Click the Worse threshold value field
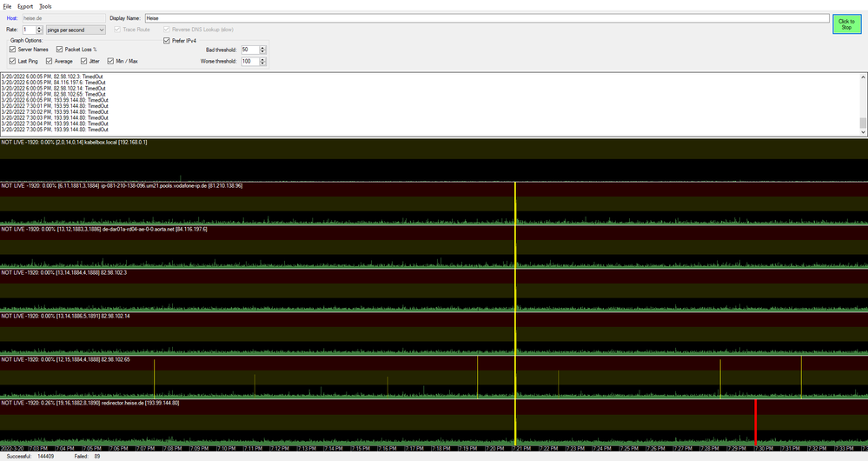The image size is (868, 461). pyautogui.click(x=249, y=62)
